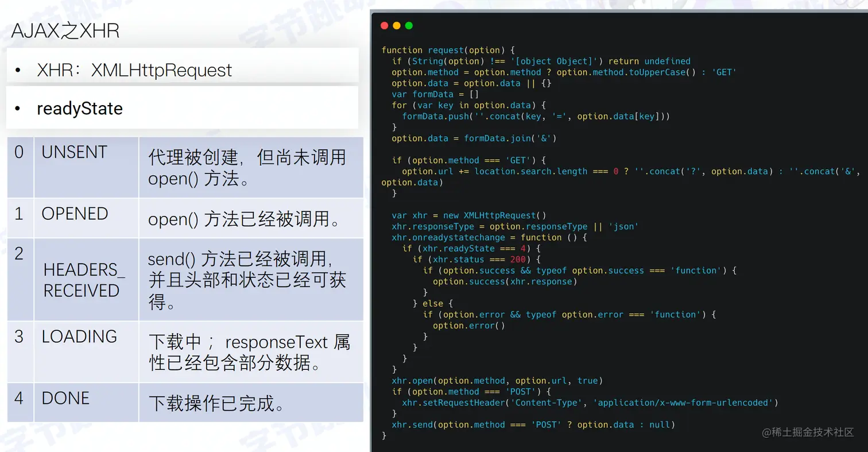Click code line "option.data = formData.join('&')"
The height and width of the screenshot is (452, 868).
coord(474,138)
